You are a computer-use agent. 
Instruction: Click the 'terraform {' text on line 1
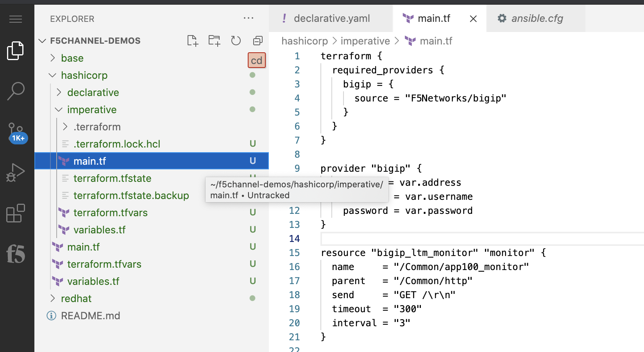(x=351, y=56)
